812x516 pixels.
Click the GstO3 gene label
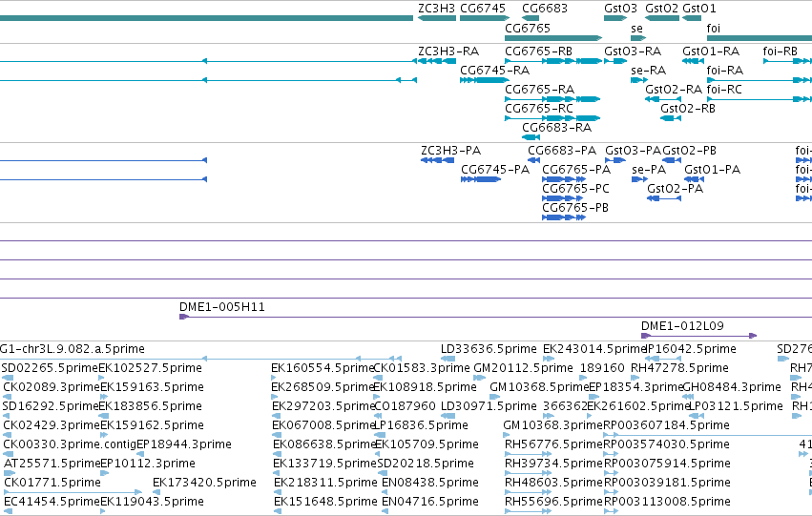point(620,9)
